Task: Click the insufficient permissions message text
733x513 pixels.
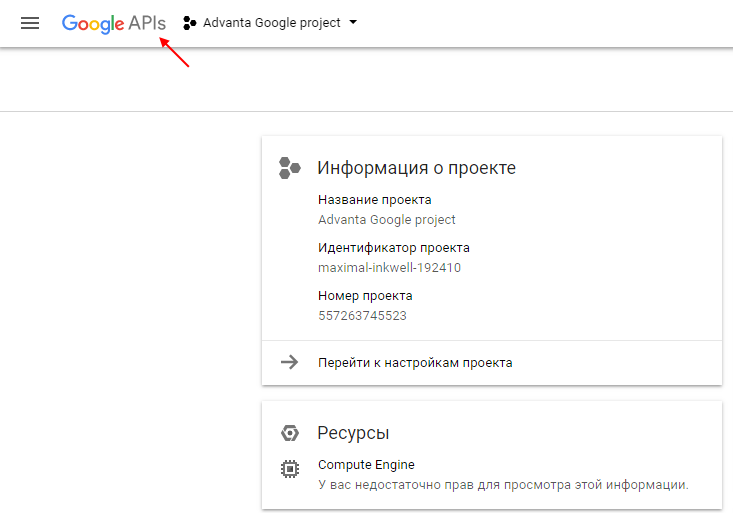Action: coord(503,485)
